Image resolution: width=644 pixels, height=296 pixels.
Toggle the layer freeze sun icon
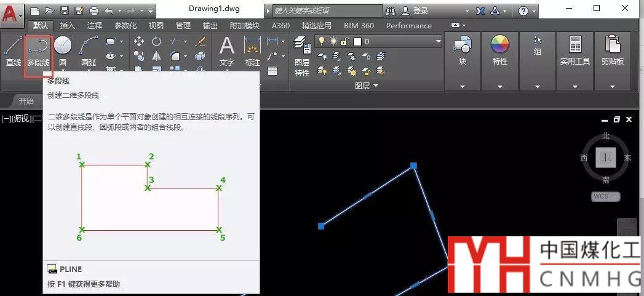click(333, 41)
